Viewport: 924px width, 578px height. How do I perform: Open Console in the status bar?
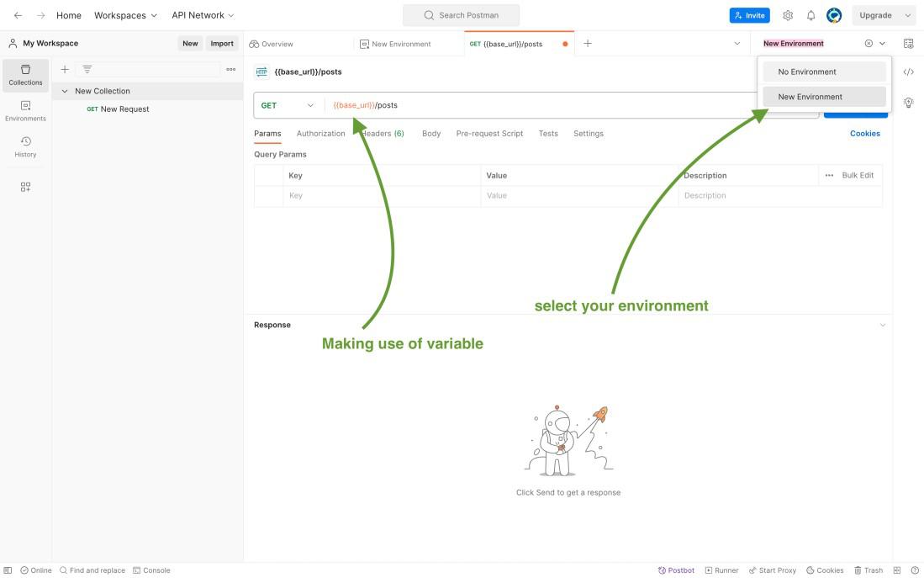[x=151, y=570]
